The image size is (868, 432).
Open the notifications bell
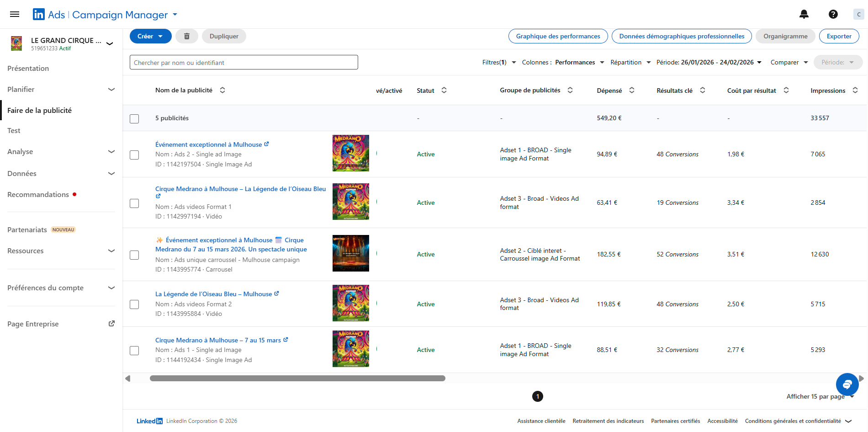804,14
